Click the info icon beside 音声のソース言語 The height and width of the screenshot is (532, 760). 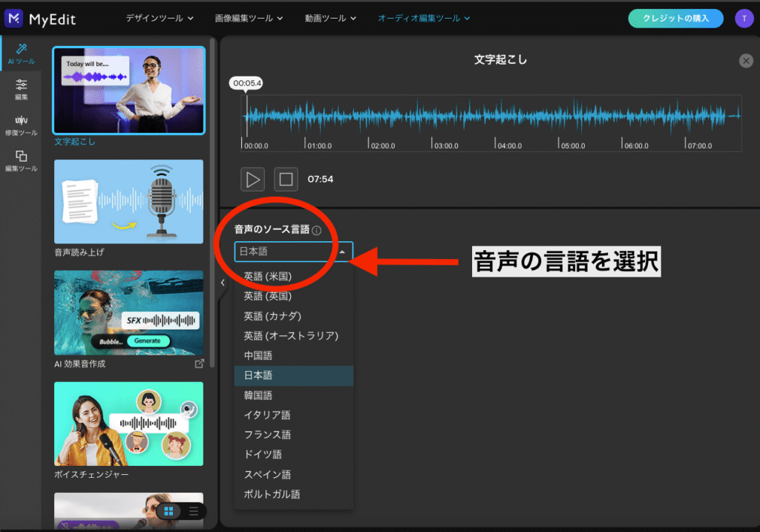(316, 230)
